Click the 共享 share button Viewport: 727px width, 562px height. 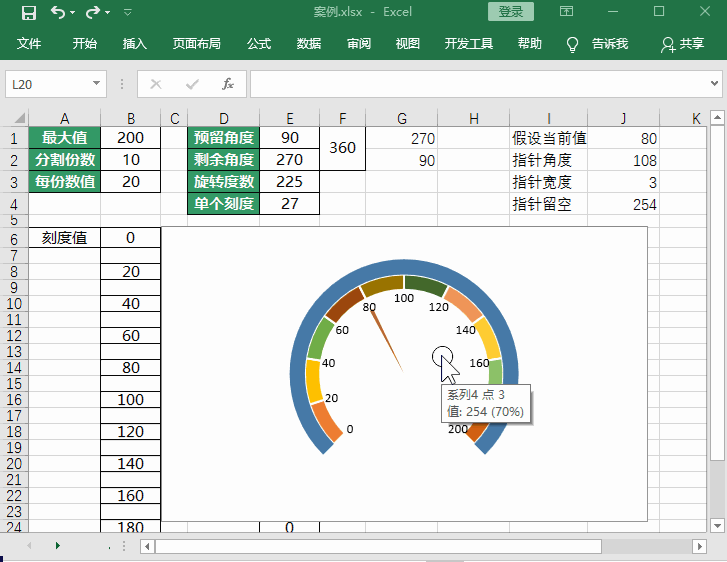point(682,44)
